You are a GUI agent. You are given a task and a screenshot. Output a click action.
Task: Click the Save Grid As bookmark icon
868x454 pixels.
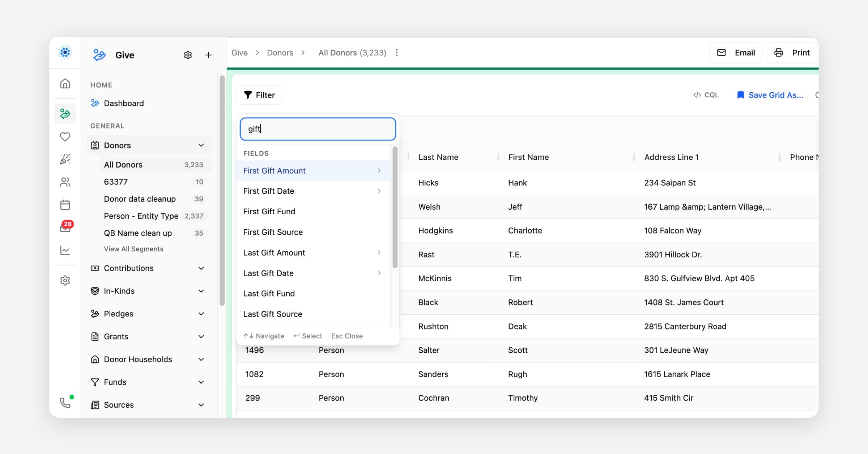pyautogui.click(x=740, y=95)
